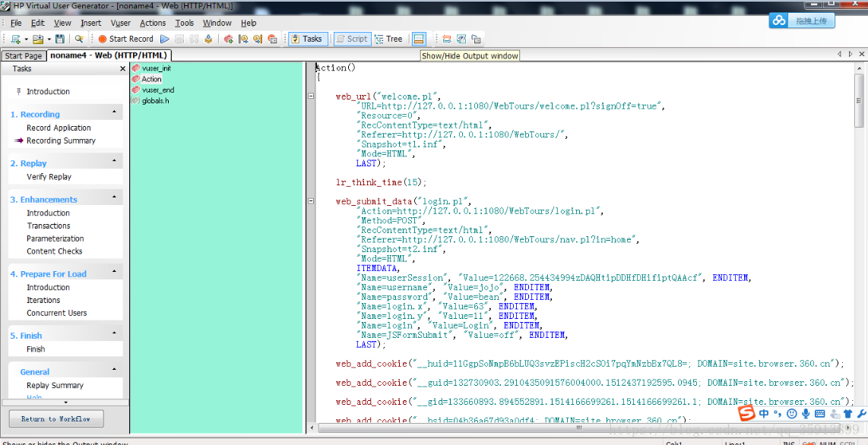Collapse the Enhancements task section
Screen dimensions: 868x445
coord(114,197)
